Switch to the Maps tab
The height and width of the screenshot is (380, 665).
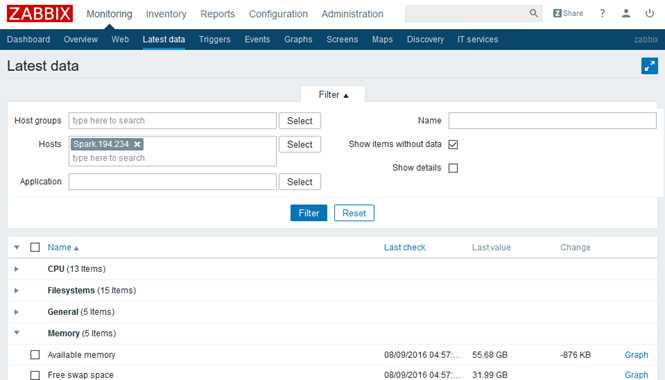tap(382, 39)
